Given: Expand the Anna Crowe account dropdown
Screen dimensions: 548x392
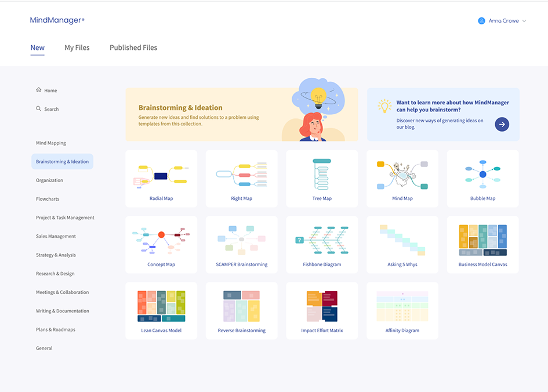Looking at the screenshot, I should (x=524, y=21).
